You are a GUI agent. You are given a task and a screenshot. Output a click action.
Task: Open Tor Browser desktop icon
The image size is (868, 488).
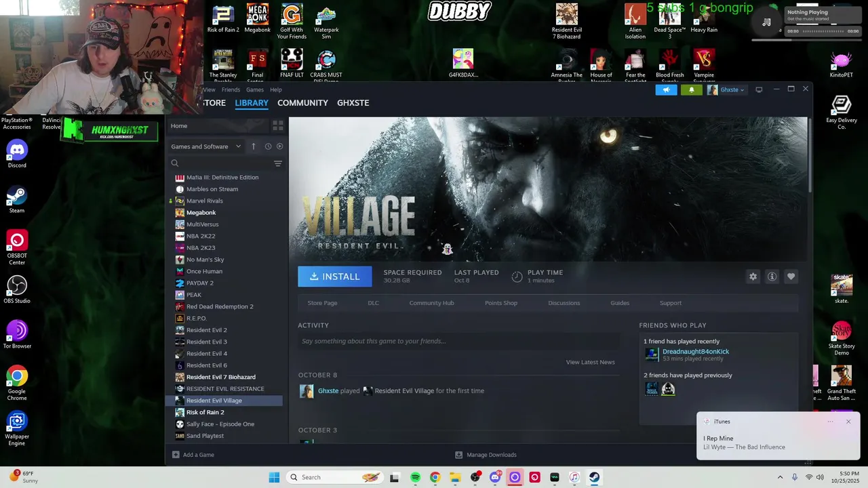point(17,334)
